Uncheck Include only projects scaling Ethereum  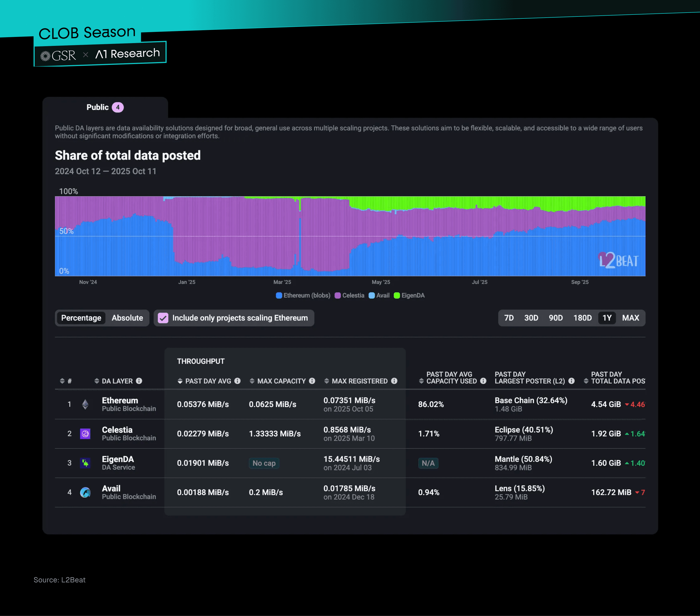[163, 318]
